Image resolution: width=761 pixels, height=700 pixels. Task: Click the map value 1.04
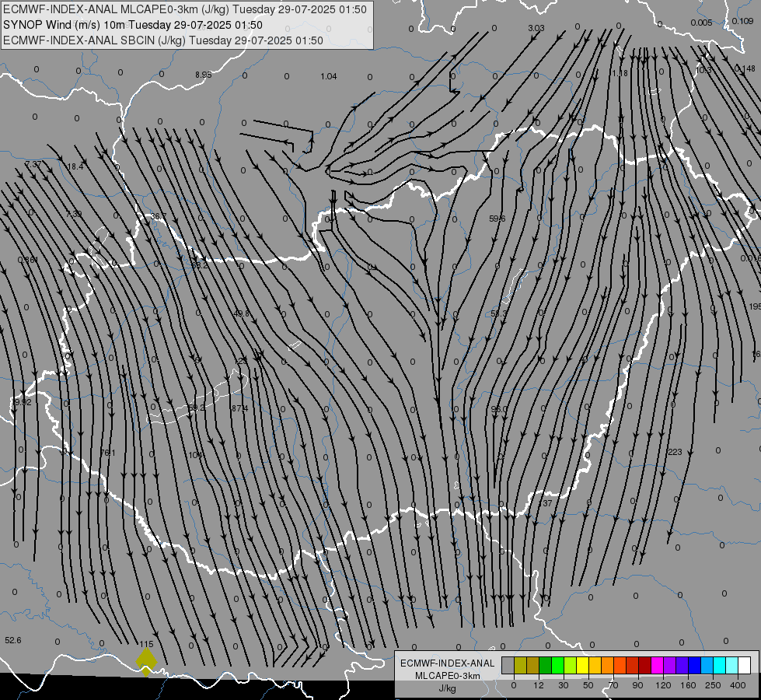point(329,76)
